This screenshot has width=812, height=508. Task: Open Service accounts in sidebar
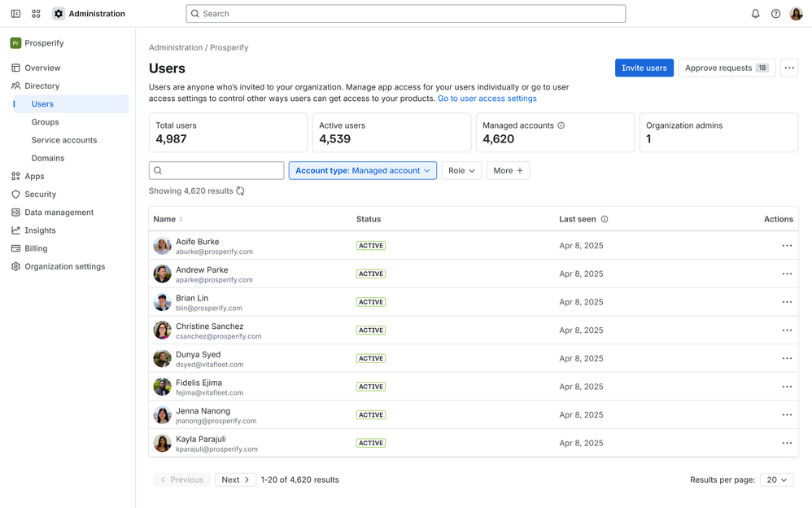click(x=64, y=140)
